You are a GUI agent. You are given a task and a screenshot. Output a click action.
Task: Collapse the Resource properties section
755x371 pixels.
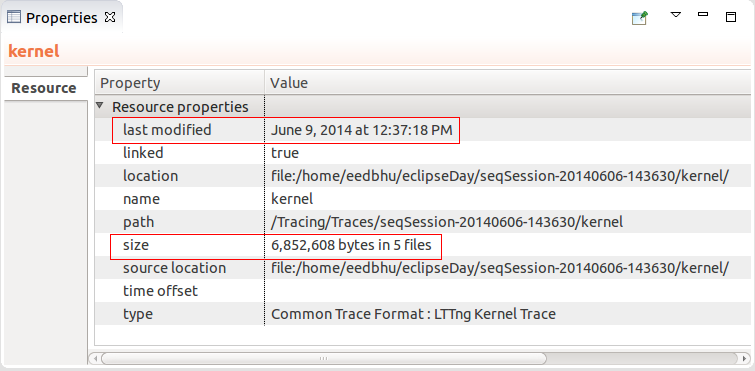tap(100, 105)
